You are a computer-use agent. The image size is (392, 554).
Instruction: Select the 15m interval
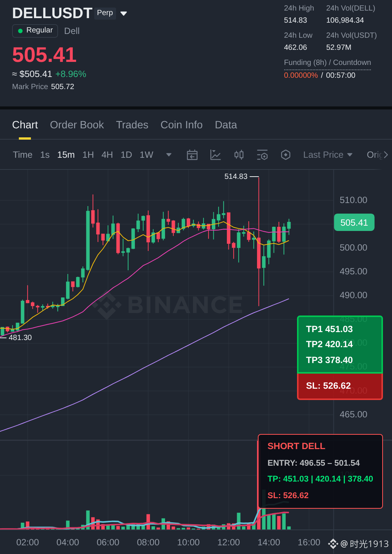click(x=66, y=155)
